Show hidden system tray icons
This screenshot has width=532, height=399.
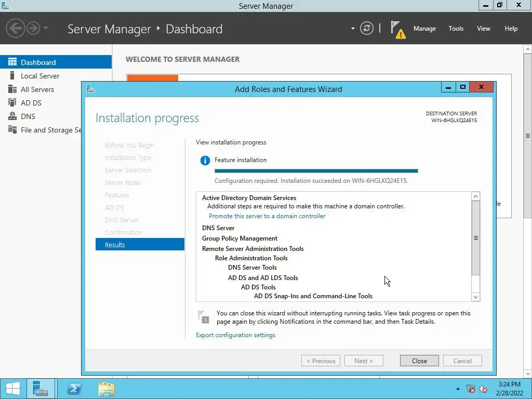coord(458,389)
